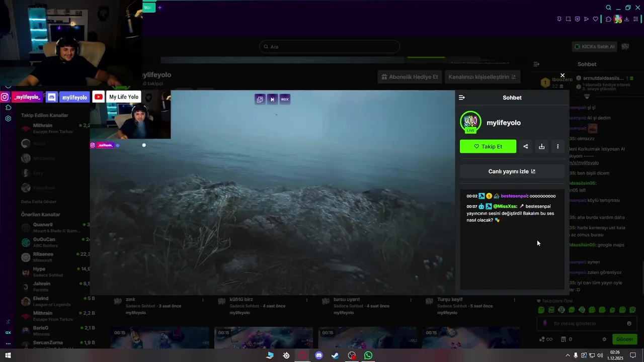This screenshot has width=644, height=362.
Task: Open options menu for 'küfrlü birz' clip
Action: (x=307, y=300)
